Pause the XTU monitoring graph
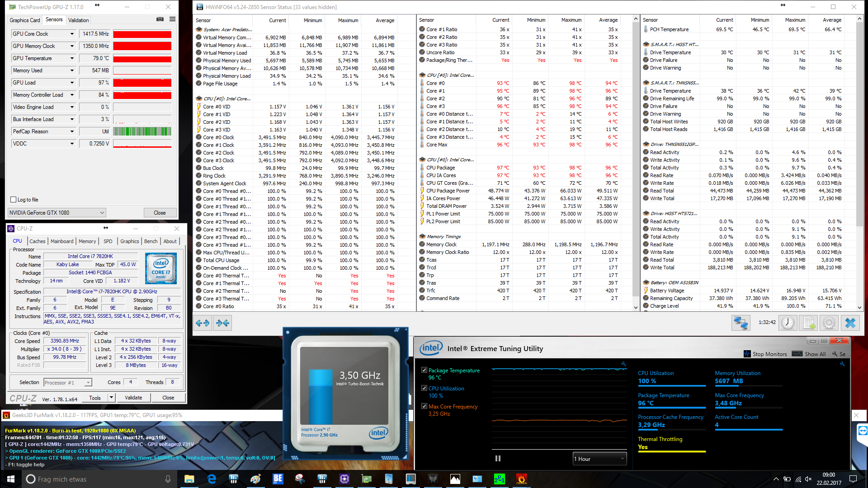This screenshot has width=868, height=488. tap(498, 459)
